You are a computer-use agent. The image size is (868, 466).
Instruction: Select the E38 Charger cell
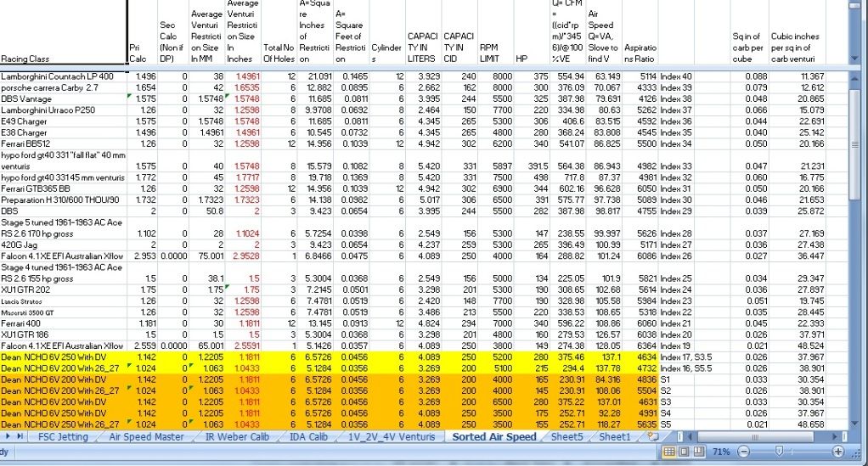(64, 132)
